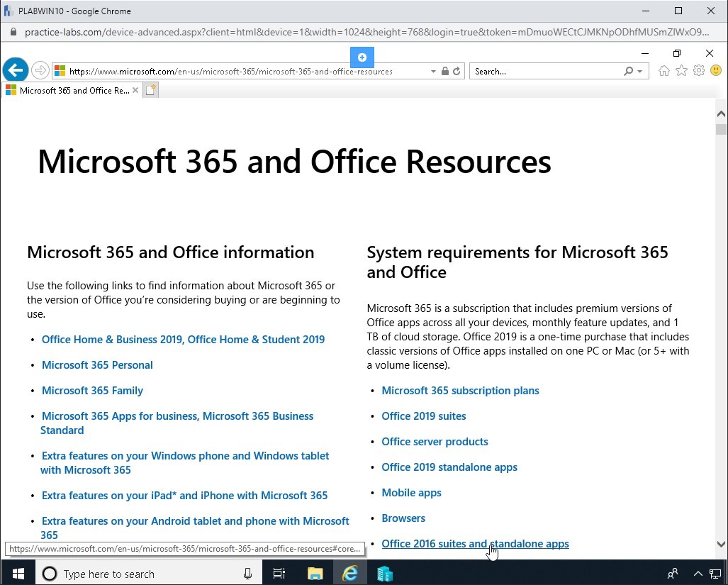Click the microphone icon in taskbar search
This screenshot has height=585, width=728.
pos(247,574)
